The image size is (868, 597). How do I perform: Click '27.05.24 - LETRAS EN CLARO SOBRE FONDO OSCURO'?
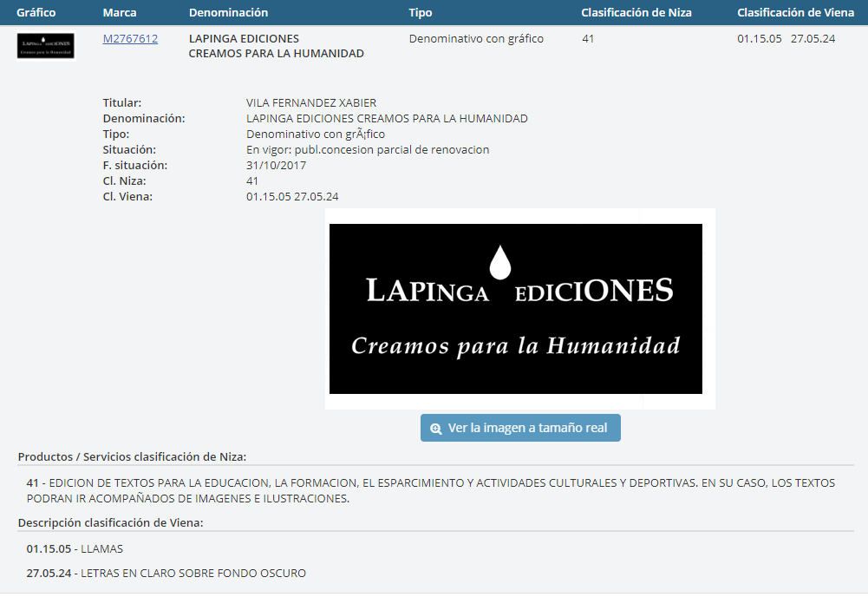(166, 574)
